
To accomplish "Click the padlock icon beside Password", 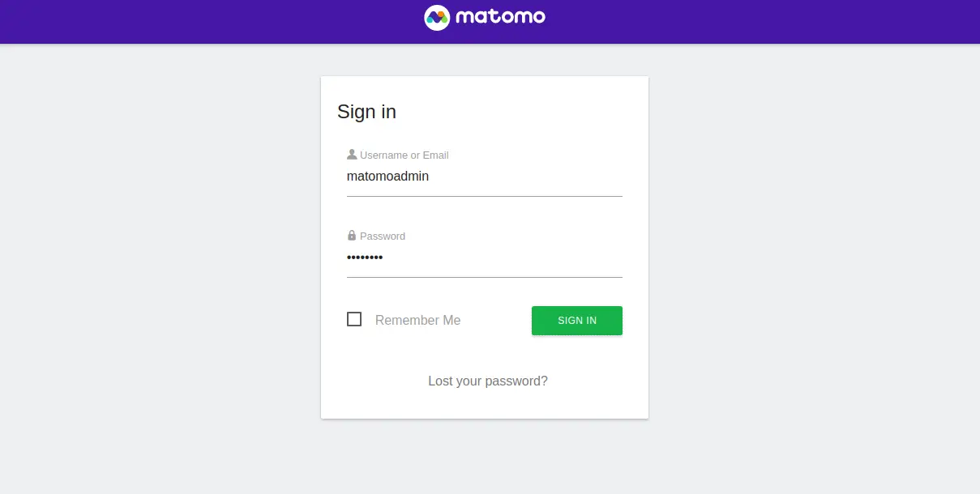I will click(352, 236).
